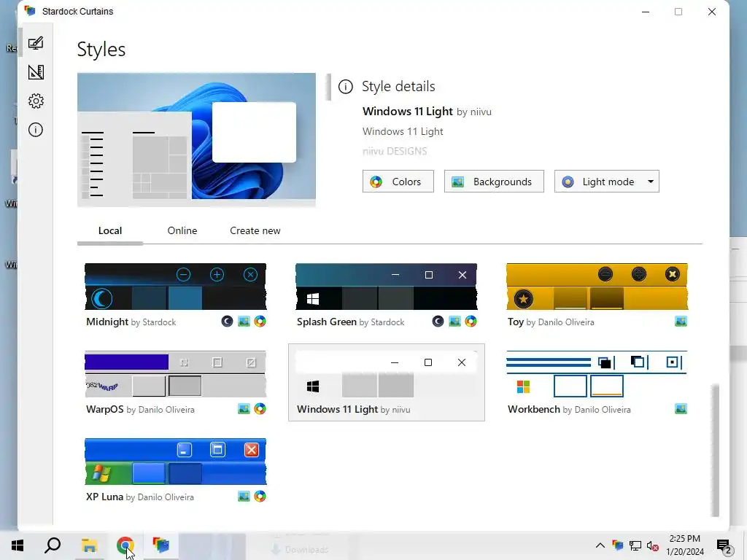This screenshot has height=560, width=747.
Task: Open the Create new tab
Action: click(255, 230)
